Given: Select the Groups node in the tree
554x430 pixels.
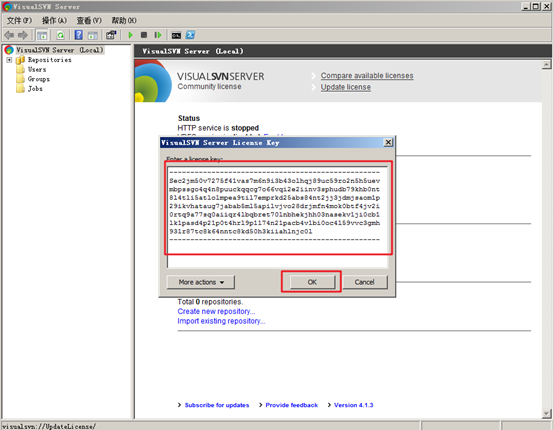Looking at the screenshot, I should coord(39,79).
